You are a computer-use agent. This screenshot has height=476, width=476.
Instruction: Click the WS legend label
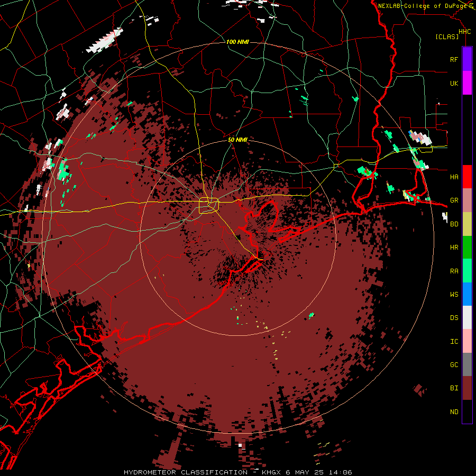[454, 294]
